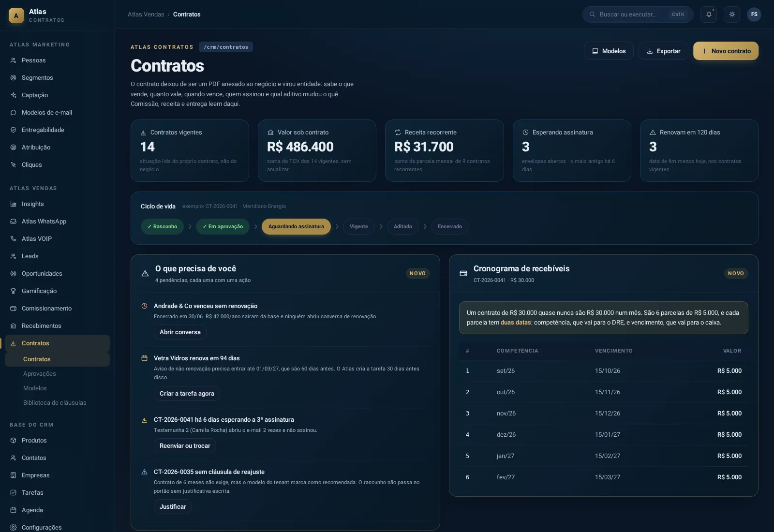Click the Gamificação trophy icon
Screen dimensions: 774x532
click(x=14, y=291)
